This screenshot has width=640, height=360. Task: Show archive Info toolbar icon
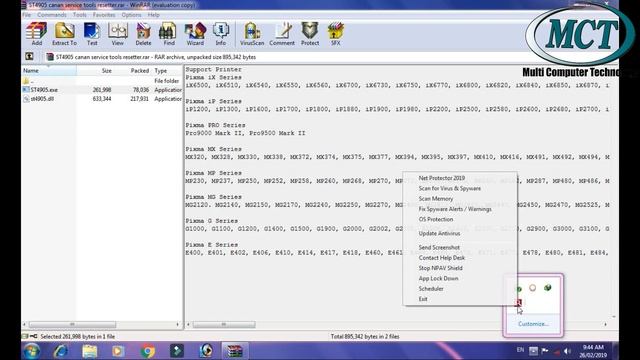(x=220, y=34)
